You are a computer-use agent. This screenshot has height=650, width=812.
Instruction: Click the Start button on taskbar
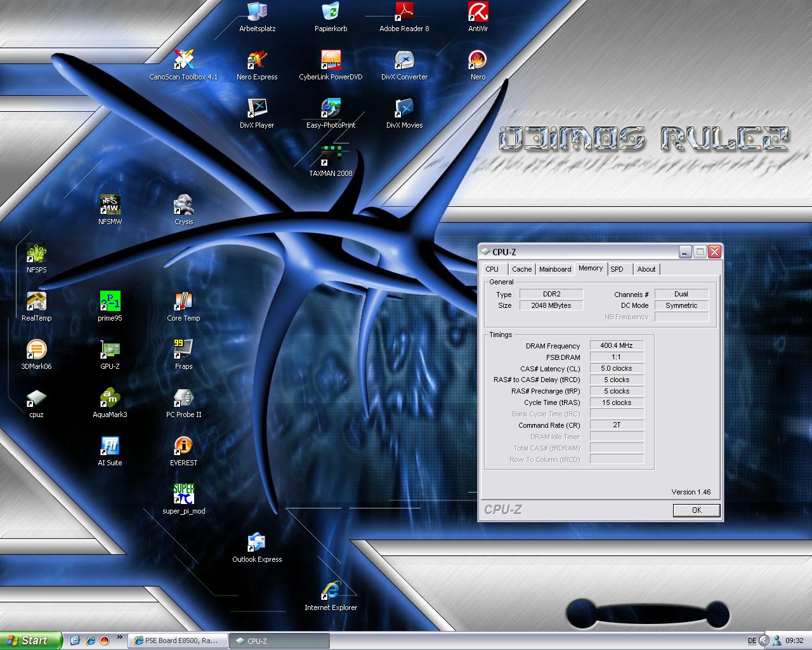pos(31,640)
